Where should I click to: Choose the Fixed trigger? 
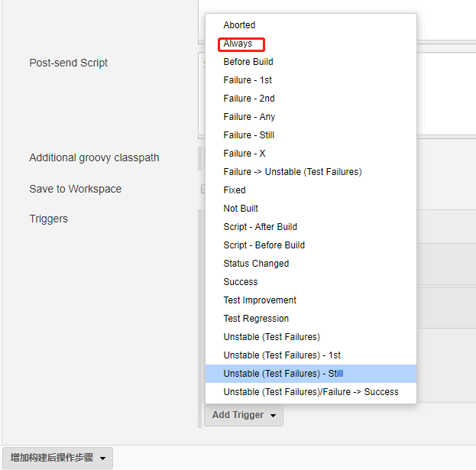[235, 190]
